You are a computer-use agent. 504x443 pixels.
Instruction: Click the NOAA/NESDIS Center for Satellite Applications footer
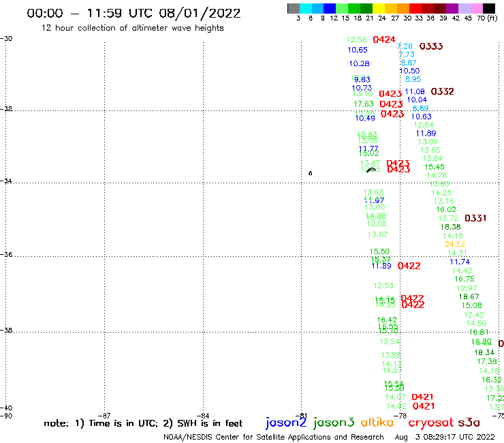pyautogui.click(x=274, y=438)
